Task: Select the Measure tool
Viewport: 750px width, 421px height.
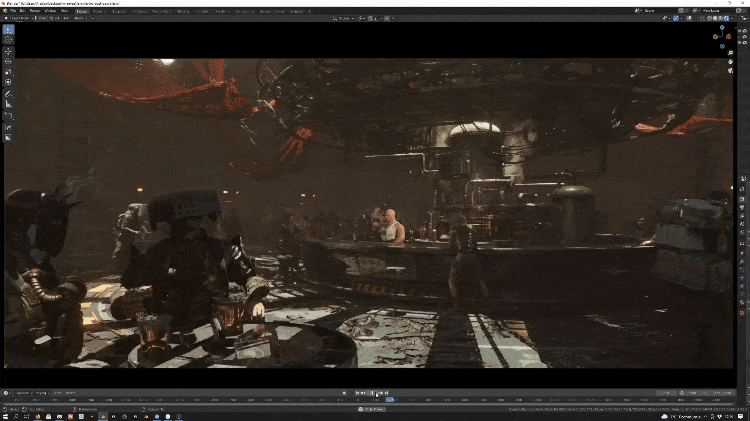Action: [x=8, y=104]
